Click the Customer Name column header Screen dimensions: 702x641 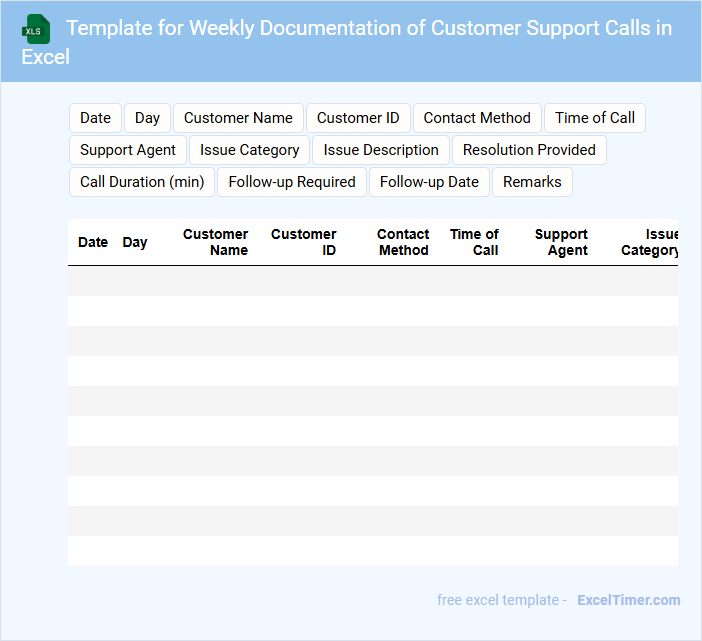point(216,242)
